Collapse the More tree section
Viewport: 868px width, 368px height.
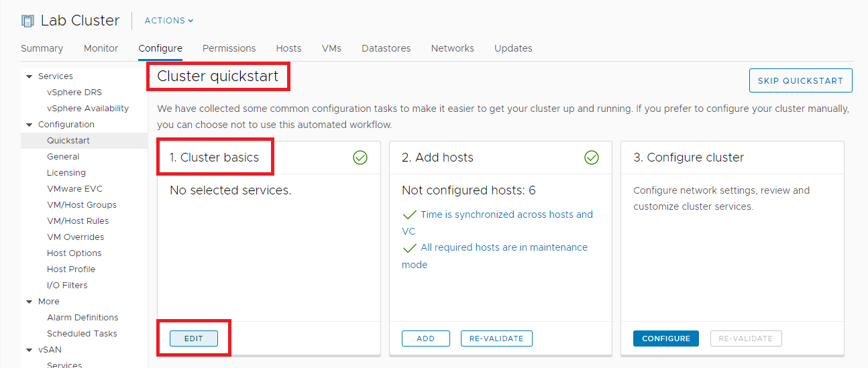(29, 302)
